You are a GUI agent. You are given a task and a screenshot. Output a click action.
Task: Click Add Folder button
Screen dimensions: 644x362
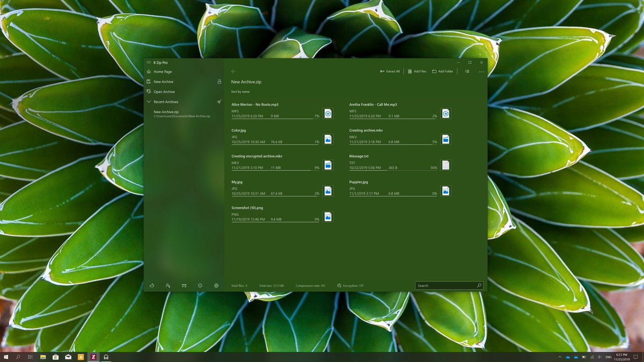pyautogui.click(x=443, y=71)
